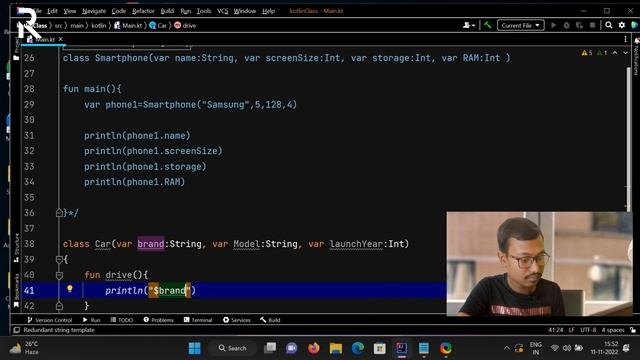
Task: Click the 41:24 caret position indicator
Action: 556,330
